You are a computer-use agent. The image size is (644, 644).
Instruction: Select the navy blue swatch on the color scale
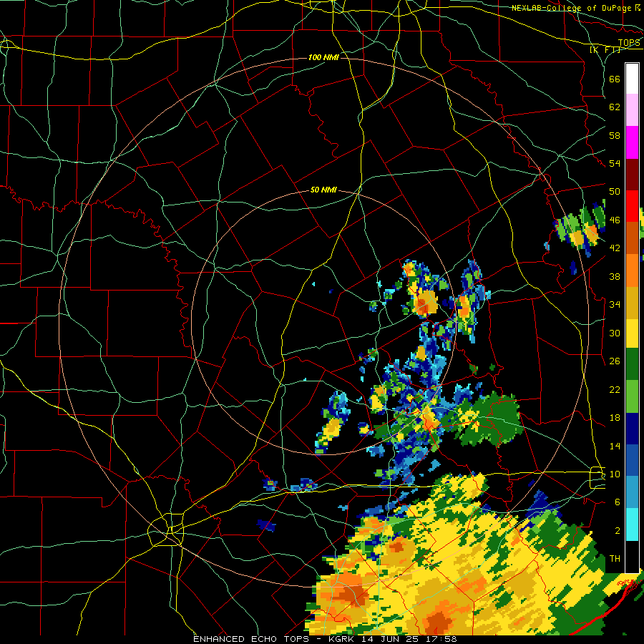point(632,429)
